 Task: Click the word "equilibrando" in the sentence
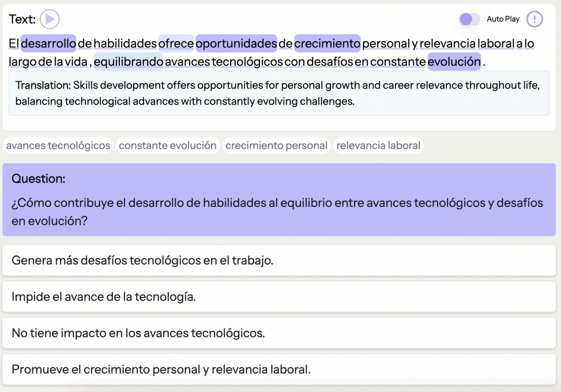tap(129, 61)
